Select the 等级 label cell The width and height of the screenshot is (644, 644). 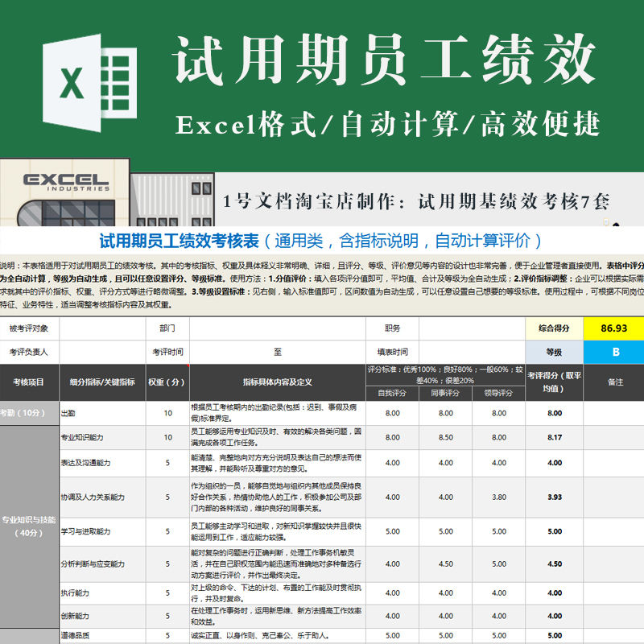click(x=554, y=352)
